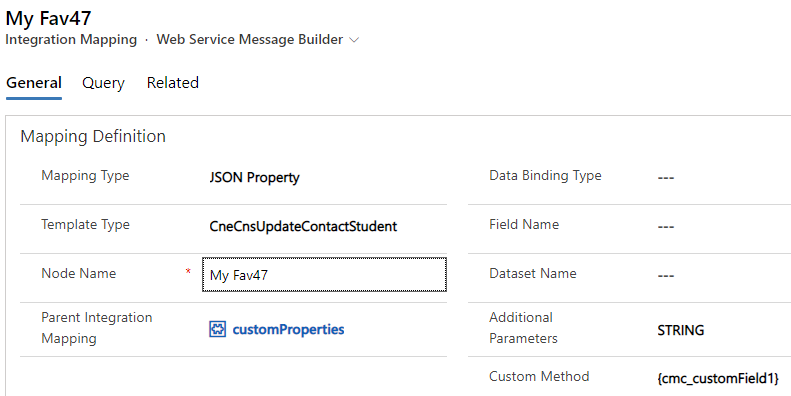791x396 pixels.
Task: Open the Related tab
Action: coord(173,83)
